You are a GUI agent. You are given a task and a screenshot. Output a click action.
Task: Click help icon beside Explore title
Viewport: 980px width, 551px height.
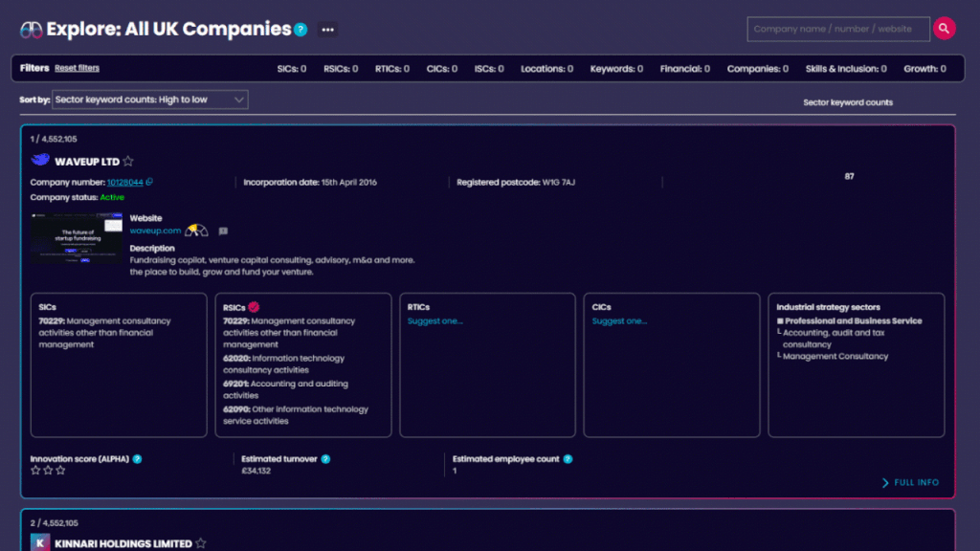pyautogui.click(x=301, y=30)
